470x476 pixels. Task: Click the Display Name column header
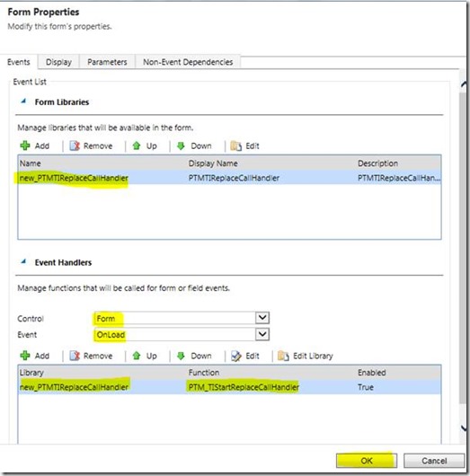(213, 163)
